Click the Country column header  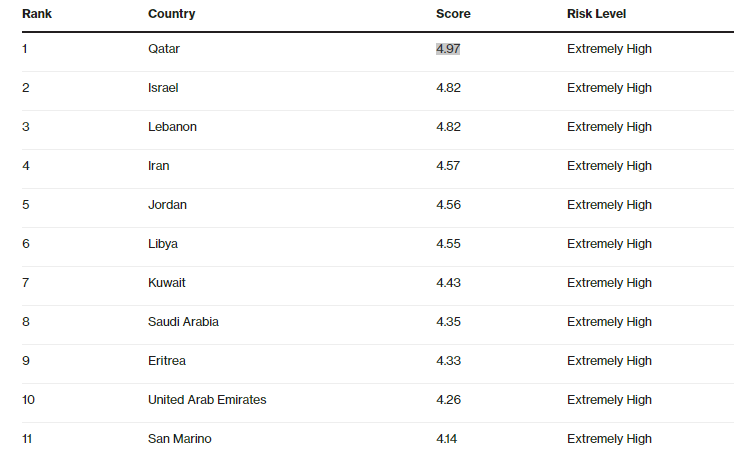171,14
